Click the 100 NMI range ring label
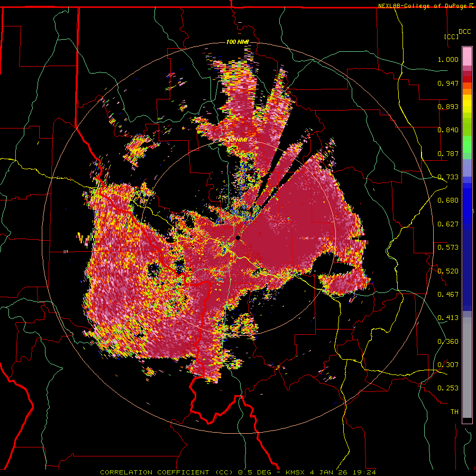 (237, 42)
